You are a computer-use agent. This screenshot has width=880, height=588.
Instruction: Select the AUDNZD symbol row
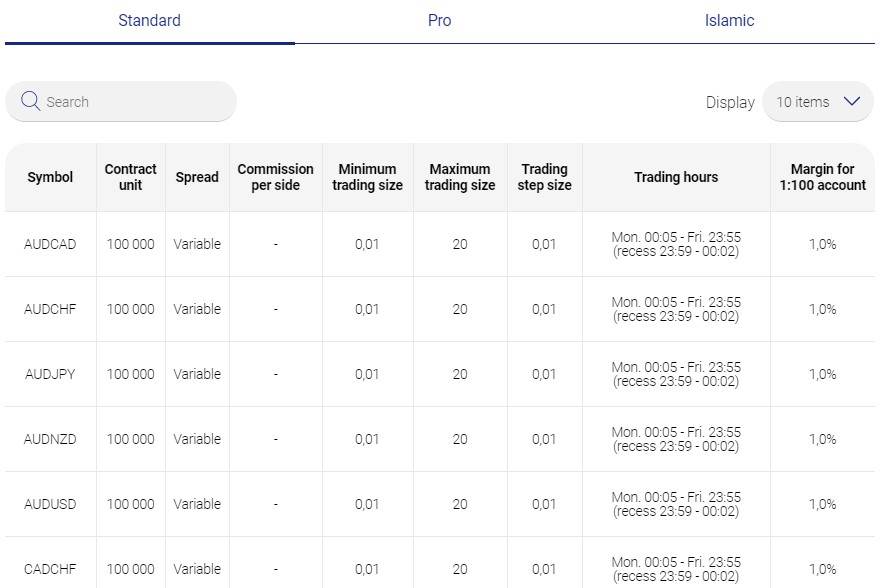pos(50,439)
